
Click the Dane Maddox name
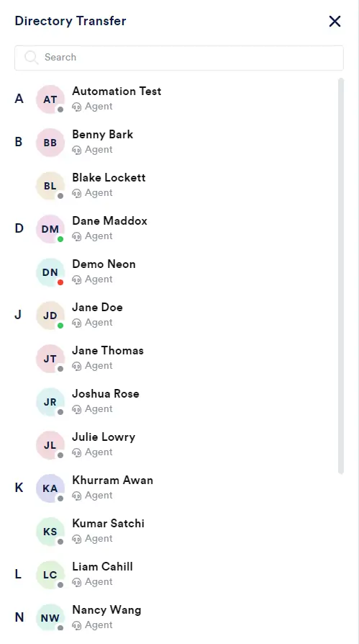tap(109, 221)
